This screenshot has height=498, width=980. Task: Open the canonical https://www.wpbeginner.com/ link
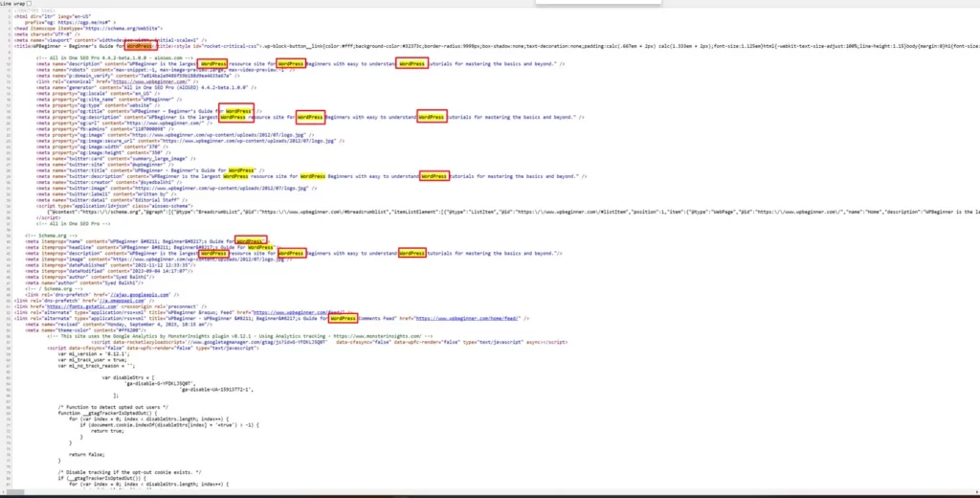(150, 81)
